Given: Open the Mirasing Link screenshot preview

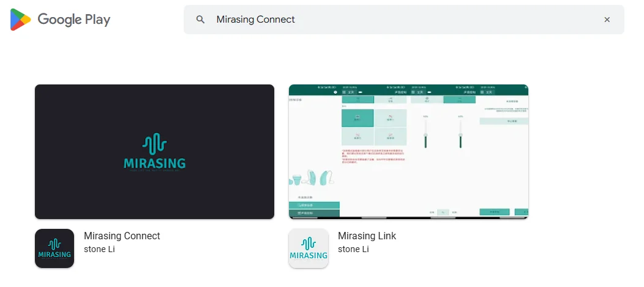Looking at the screenshot, I should (409, 152).
